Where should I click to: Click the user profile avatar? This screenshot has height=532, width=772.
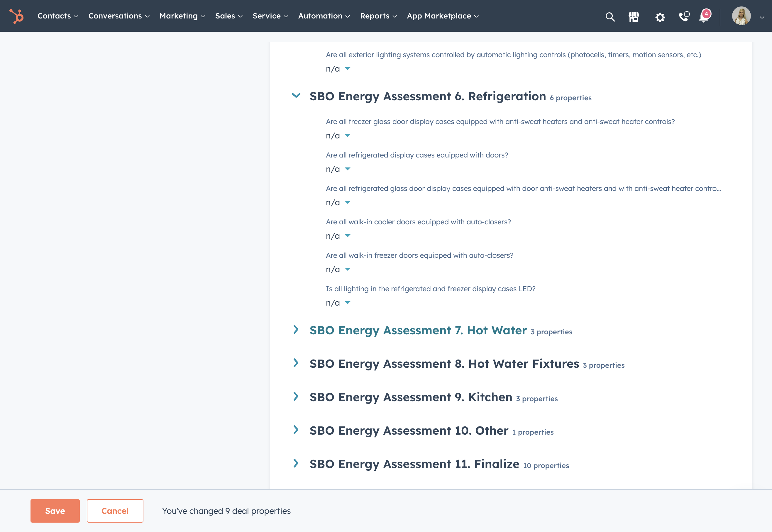pos(741,16)
